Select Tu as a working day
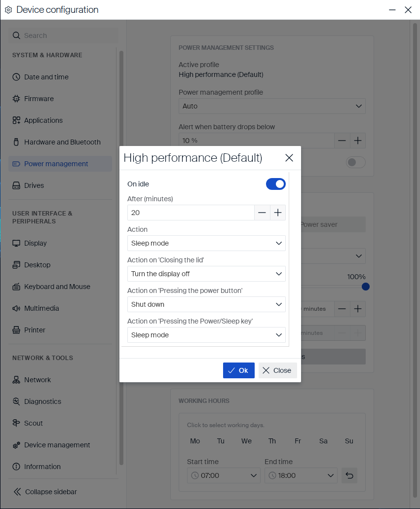Image resolution: width=420 pixels, height=509 pixels. [x=221, y=441]
